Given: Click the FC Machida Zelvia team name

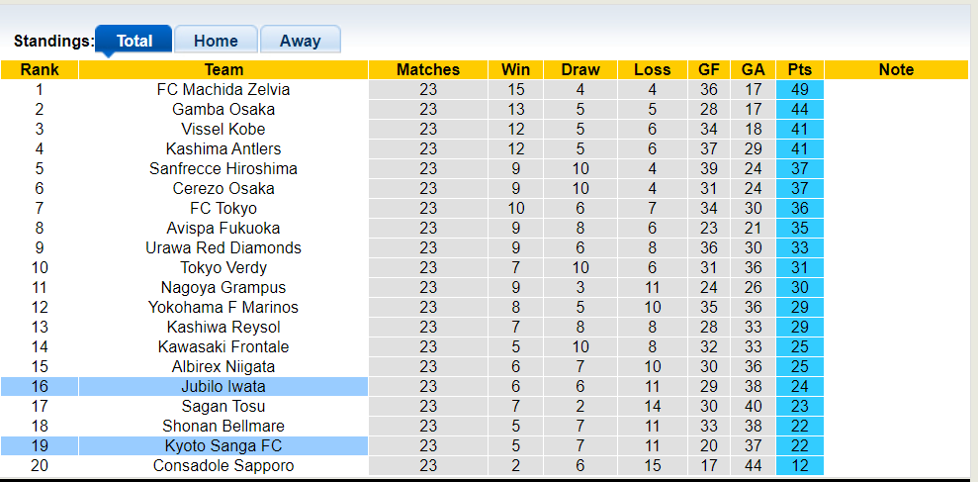Looking at the screenshot, I should click(223, 89).
